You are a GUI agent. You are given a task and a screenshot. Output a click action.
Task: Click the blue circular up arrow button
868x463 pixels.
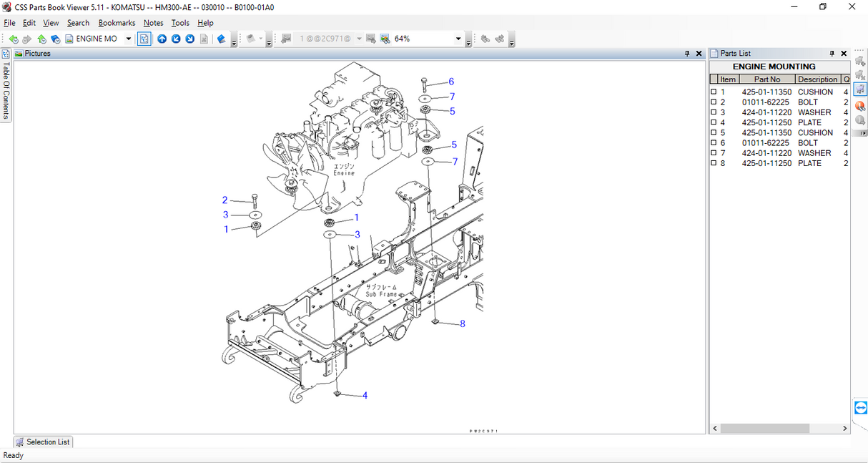coord(162,39)
